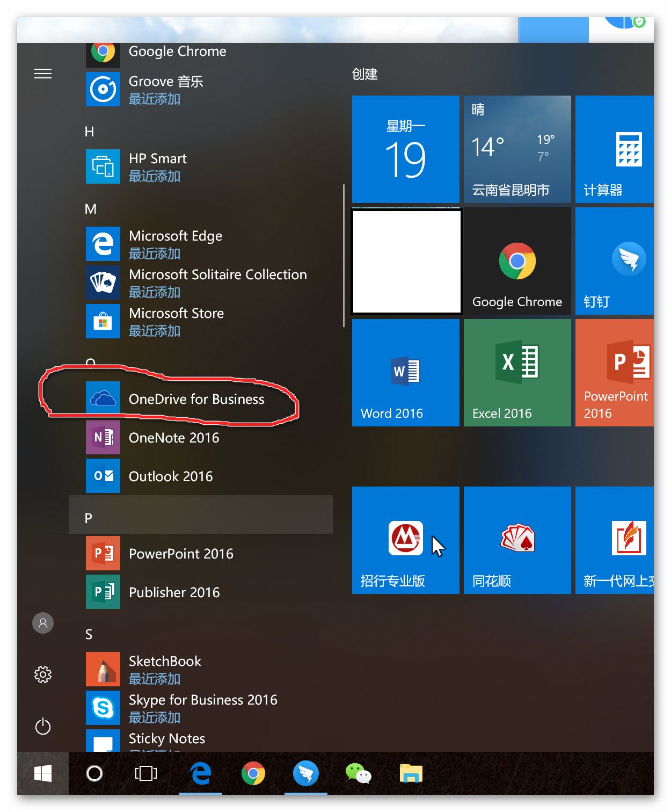Open Cortana circle on taskbar
671x812 pixels.
coord(94,773)
